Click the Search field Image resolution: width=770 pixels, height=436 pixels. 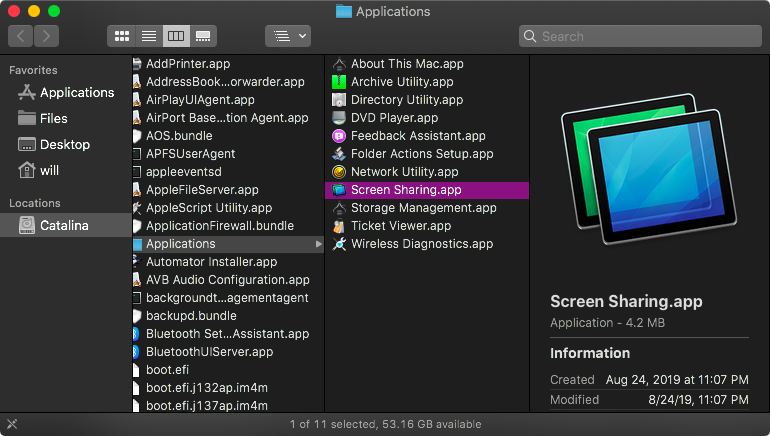click(x=640, y=36)
